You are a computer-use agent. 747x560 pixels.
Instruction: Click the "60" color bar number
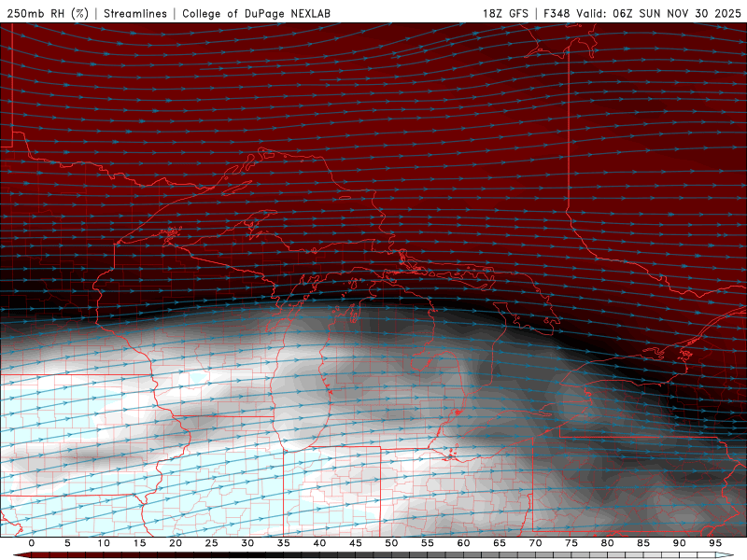(463, 543)
